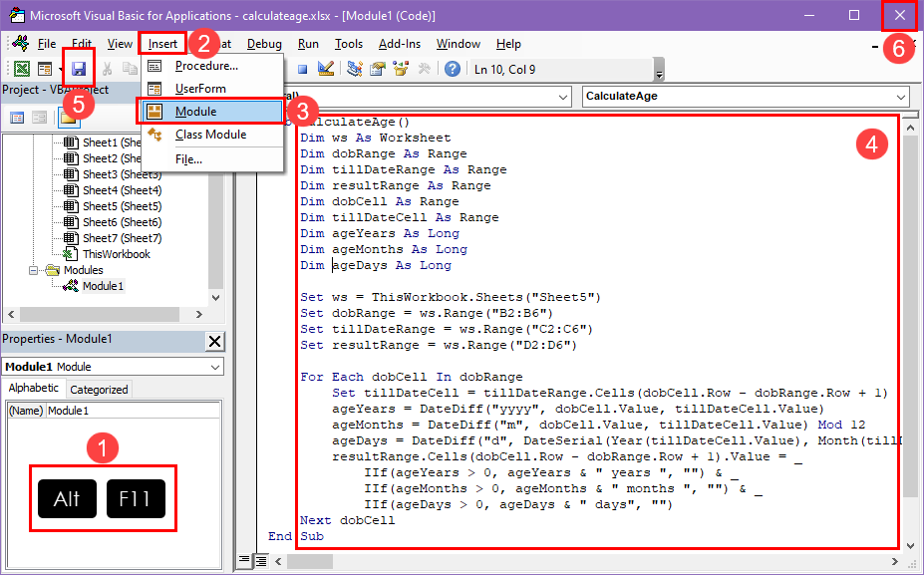Open the Tools menu
The image size is (924, 575).
[x=349, y=44]
